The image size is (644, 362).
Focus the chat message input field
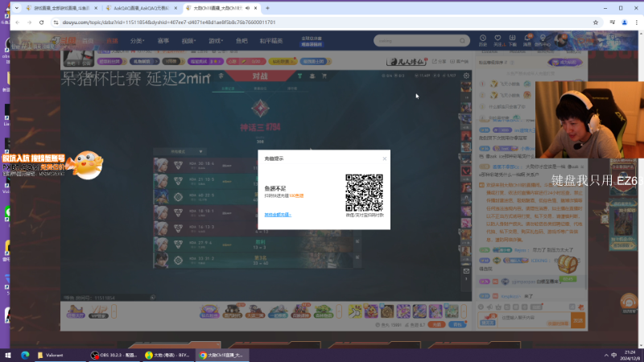(534, 320)
